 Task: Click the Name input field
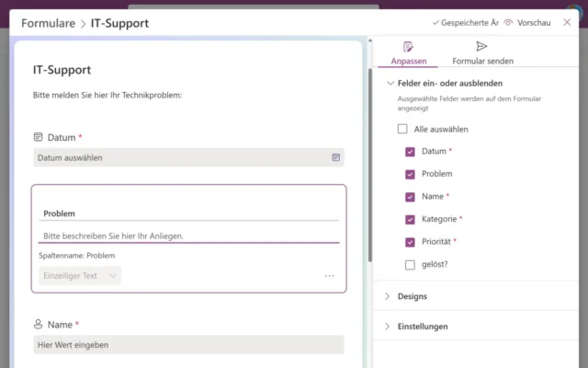click(188, 345)
